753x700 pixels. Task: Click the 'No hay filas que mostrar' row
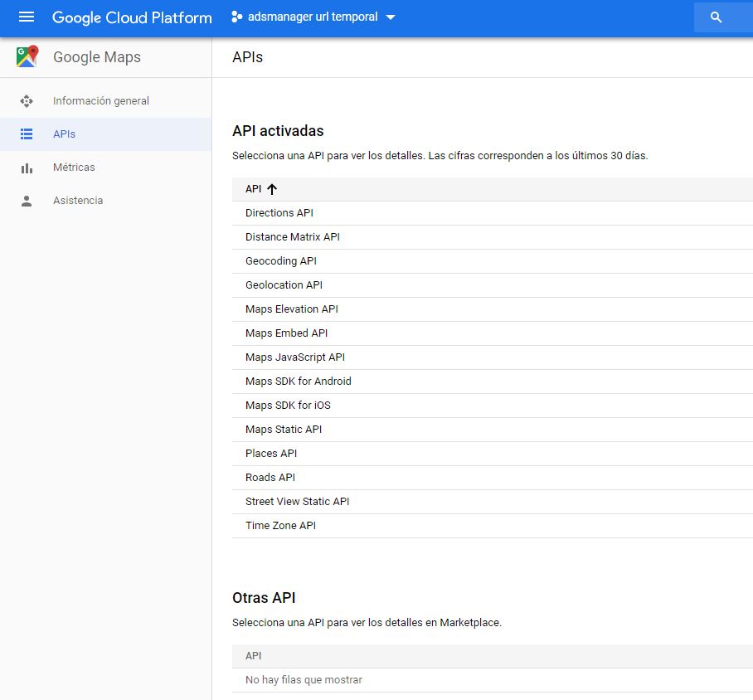(493, 680)
